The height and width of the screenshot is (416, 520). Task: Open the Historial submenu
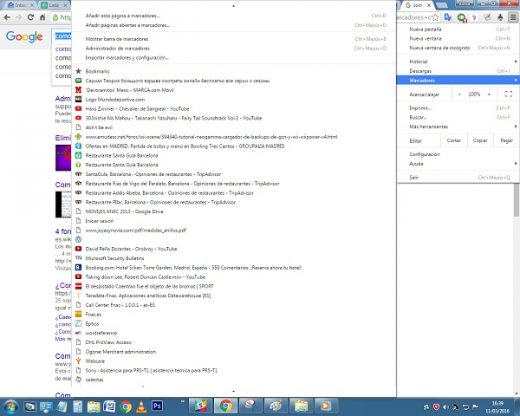(458, 61)
